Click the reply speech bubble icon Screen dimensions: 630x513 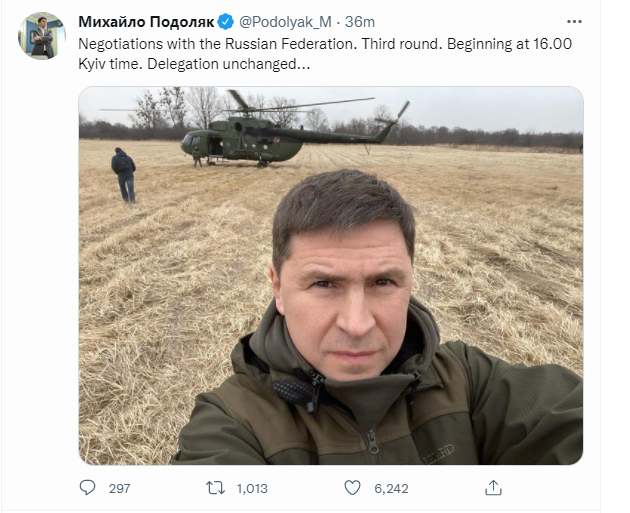(88, 488)
